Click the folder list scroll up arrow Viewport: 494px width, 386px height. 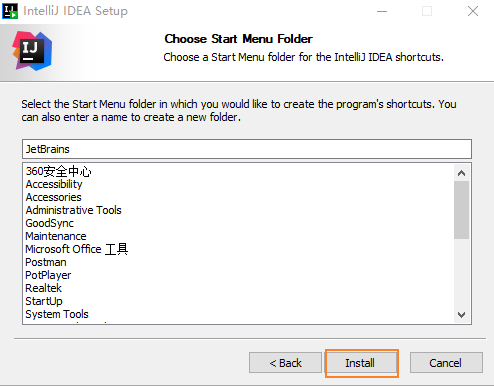pos(462,173)
